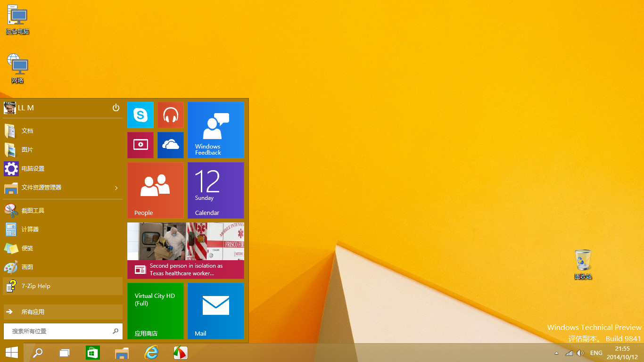Select 回收站 (Recycle Bin) desktop icon
Image resolution: width=644 pixels, height=362 pixels.
click(583, 264)
